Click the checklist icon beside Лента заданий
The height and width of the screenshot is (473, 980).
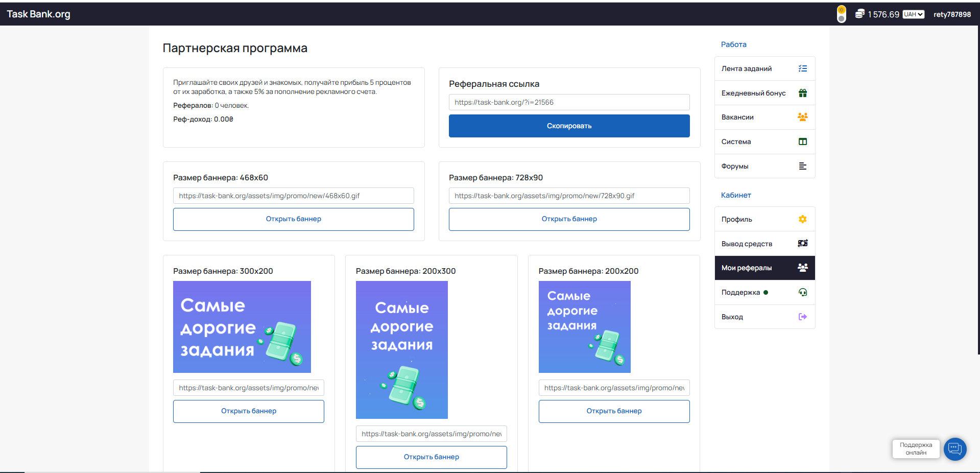[802, 68]
